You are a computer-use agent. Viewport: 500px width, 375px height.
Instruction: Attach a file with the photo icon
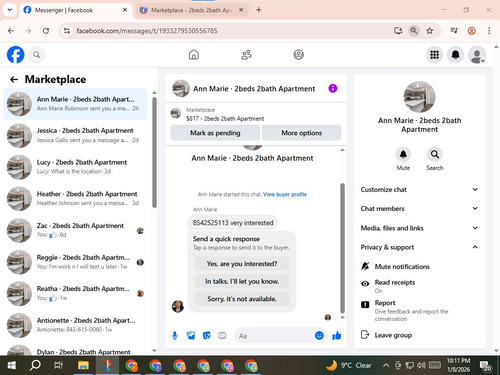(191, 336)
